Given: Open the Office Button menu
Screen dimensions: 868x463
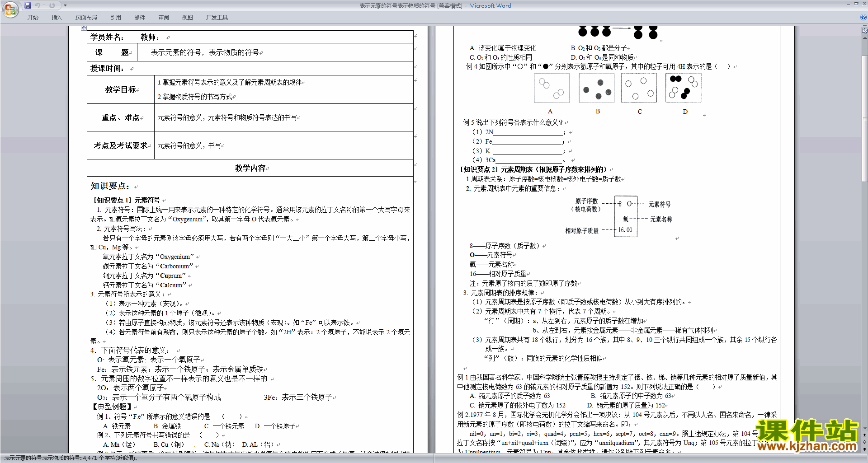Looking at the screenshot, I should coord(10,9).
